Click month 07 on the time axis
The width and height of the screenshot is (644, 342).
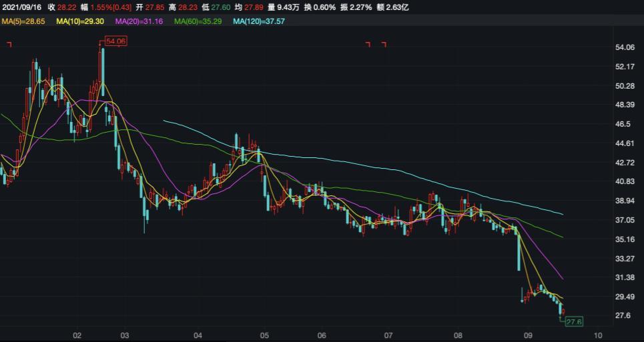(x=388, y=334)
